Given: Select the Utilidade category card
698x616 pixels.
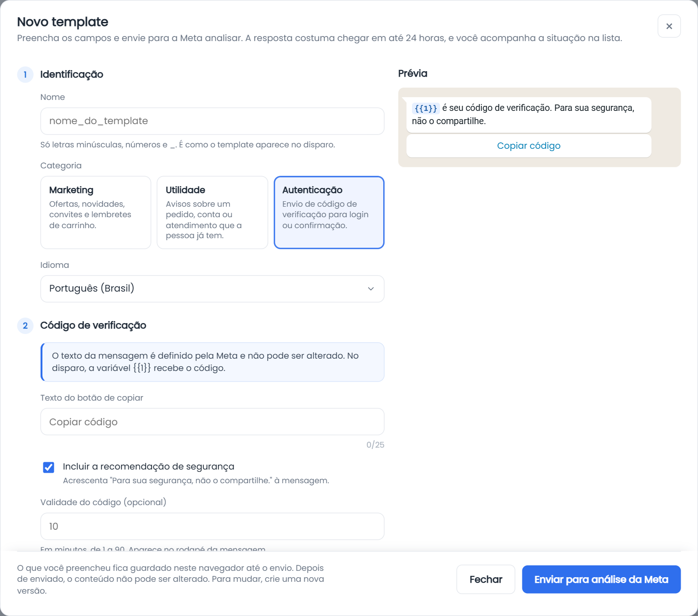Looking at the screenshot, I should coord(212,213).
